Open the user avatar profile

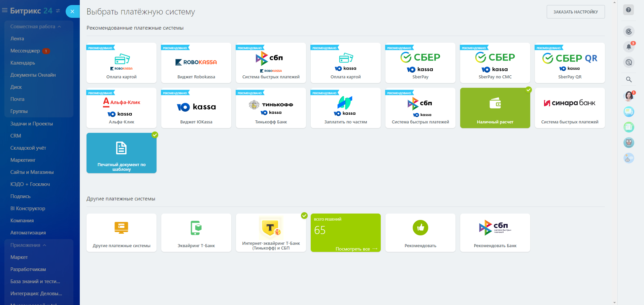click(629, 96)
